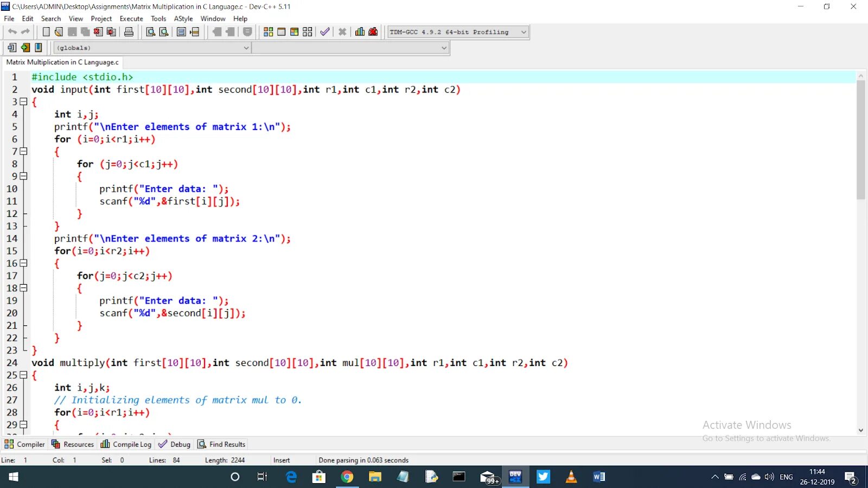
Task: Collapse the code fold at line 3
Action: (x=23, y=101)
